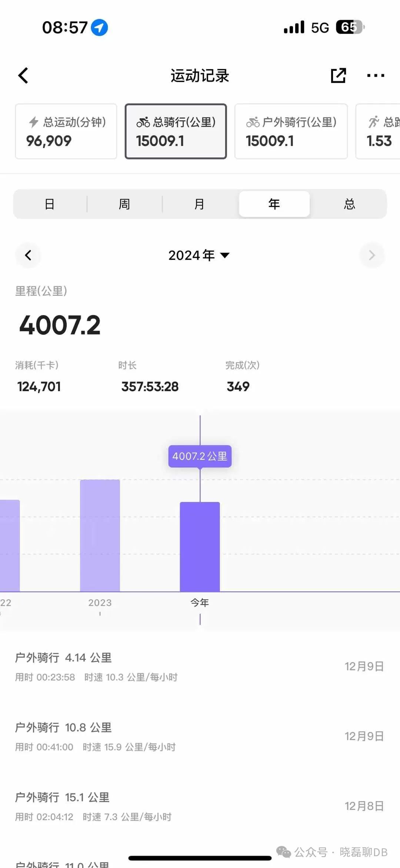The image size is (400, 868).
Task: Tap the location arrow icon in status bar
Action: tap(99, 27)
